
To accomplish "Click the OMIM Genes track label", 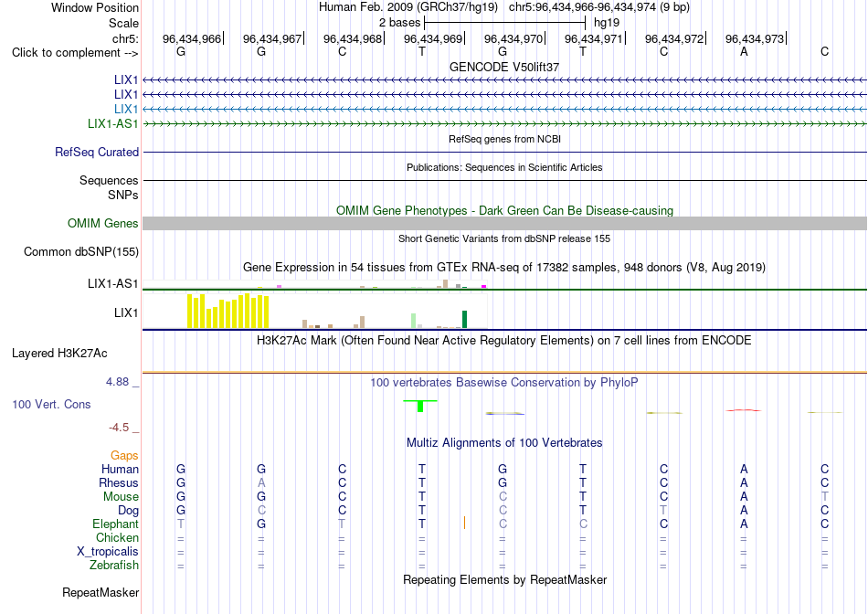I will coord(103,223).
